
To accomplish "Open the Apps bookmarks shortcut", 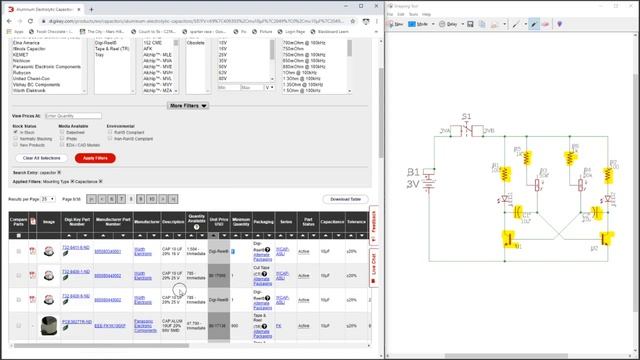I will tap(16, 31).
